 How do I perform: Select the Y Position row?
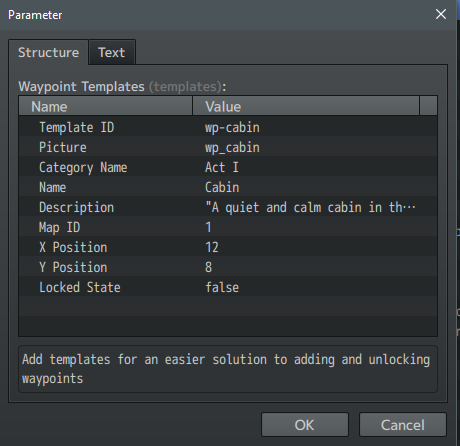(228, 267)
